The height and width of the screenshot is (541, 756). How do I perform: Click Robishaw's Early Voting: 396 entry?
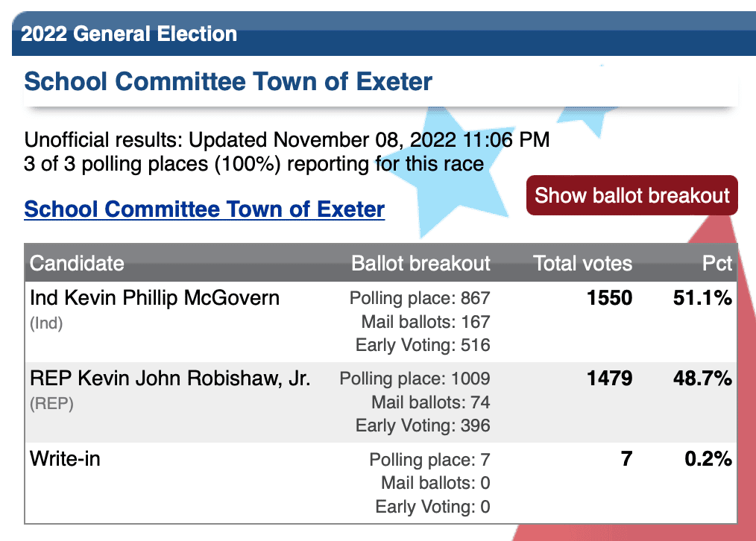pyautogui.click(x=423, y=425)
